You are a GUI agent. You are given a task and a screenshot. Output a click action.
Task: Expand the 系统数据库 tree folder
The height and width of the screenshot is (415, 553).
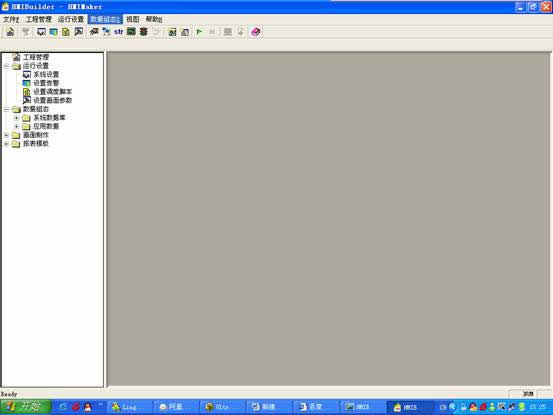(17, 118)
